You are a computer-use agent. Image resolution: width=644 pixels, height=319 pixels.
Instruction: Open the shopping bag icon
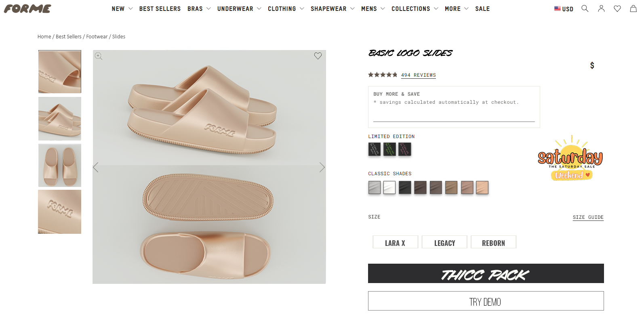point(633,8)
